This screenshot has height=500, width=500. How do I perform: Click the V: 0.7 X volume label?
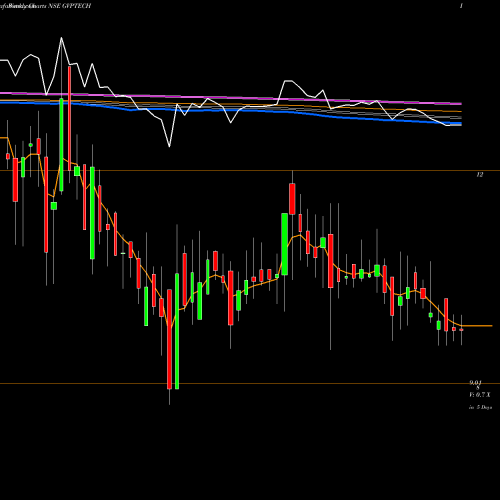click(x=480, y=395)
